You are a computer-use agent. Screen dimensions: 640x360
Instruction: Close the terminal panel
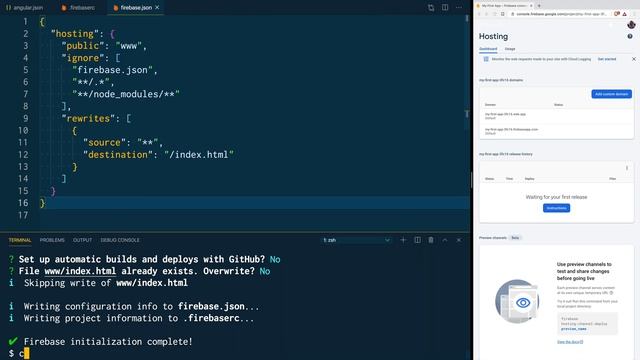pyautogui.click(x=459, y=240)
